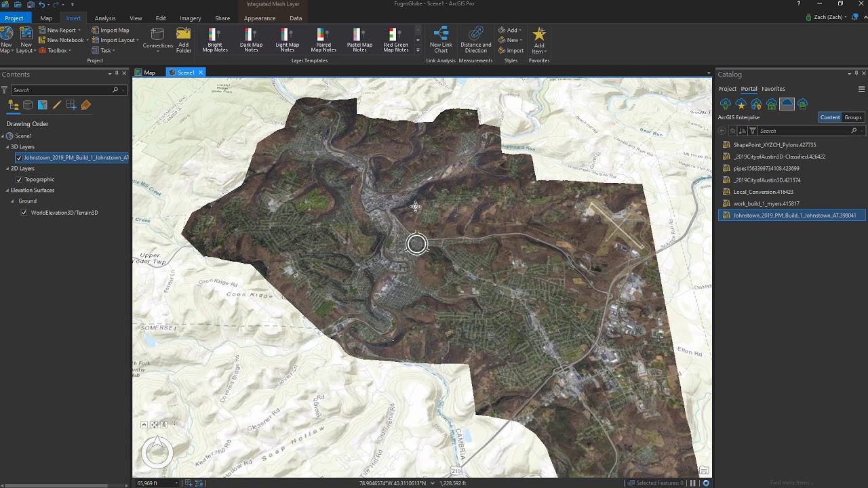
Task: Click the map navigator compass control
Action: click(157, 453)
